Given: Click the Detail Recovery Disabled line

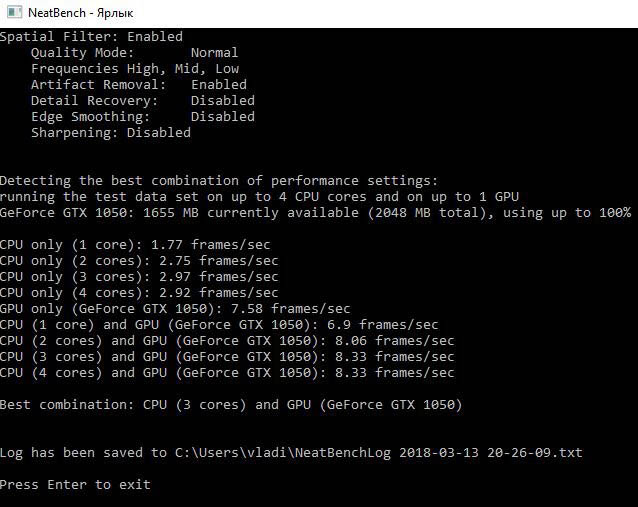Looking at the screenshot, I should [x=143, y=101].
